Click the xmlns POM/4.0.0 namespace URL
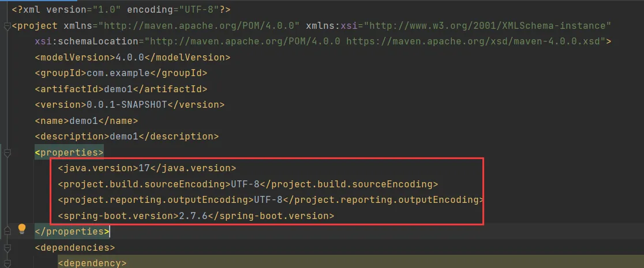 [x=199, y=26]
